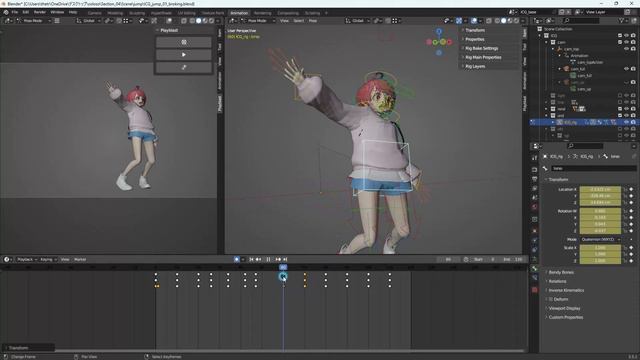Image resolution: width=640 pixels, height=360 pixels.
Task: Switch to the Animation workspace tab
Action: [239, 13]
